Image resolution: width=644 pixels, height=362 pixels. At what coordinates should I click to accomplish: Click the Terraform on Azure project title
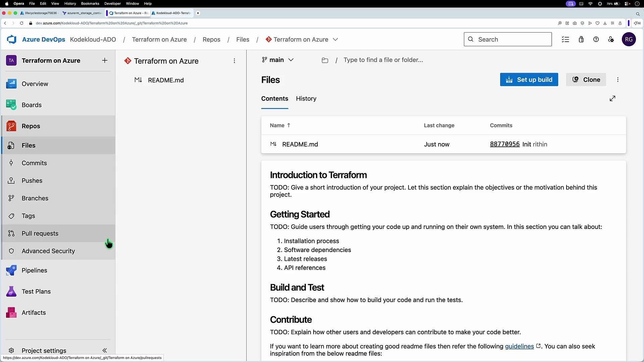(51, 61)
